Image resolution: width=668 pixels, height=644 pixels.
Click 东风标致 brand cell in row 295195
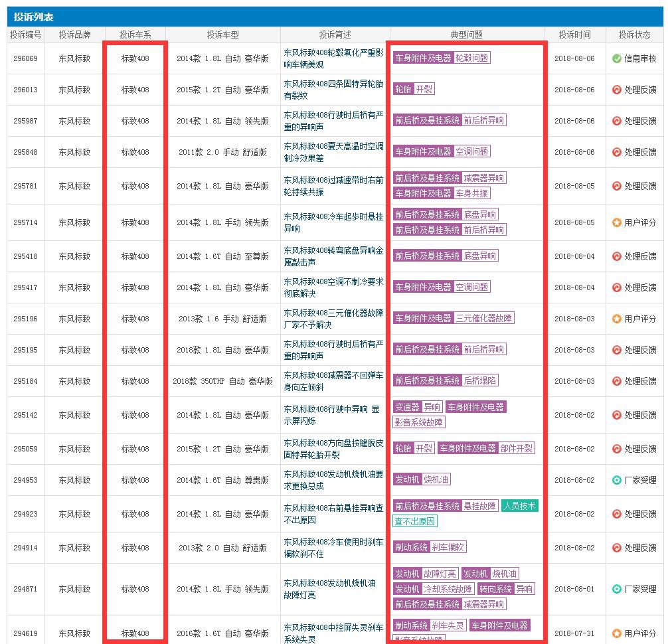(x=74, y=350)
